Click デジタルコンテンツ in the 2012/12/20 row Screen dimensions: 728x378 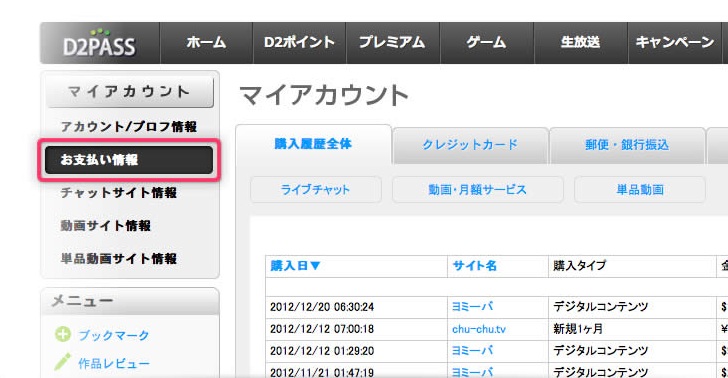point(600,306)
